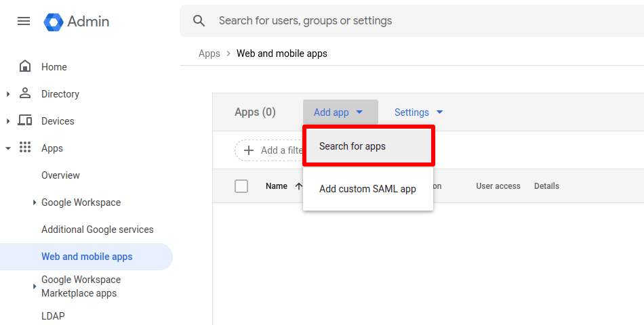This screenshot has height=325, width=644.
Task: Click the Devices icon in sidebar
Action: [x=25, y=121]
